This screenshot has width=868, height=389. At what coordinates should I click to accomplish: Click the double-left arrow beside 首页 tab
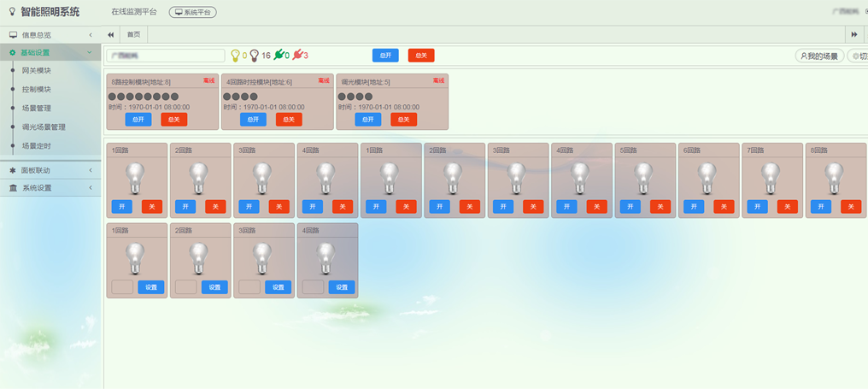click(111, 34)
